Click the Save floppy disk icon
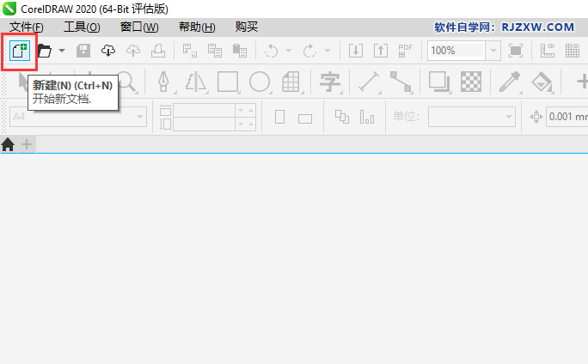The image size is (588, 364). tap(83, 51)
